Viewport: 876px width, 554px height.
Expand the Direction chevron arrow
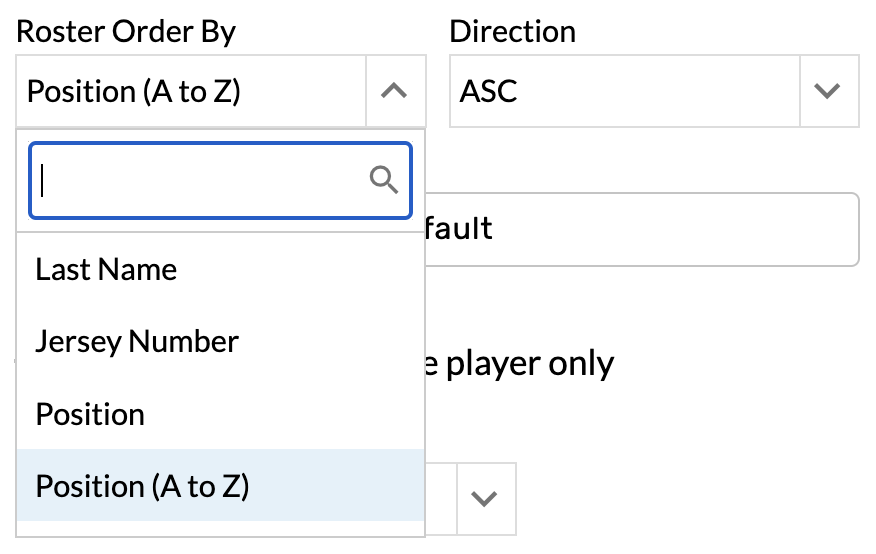coord(828,92)
